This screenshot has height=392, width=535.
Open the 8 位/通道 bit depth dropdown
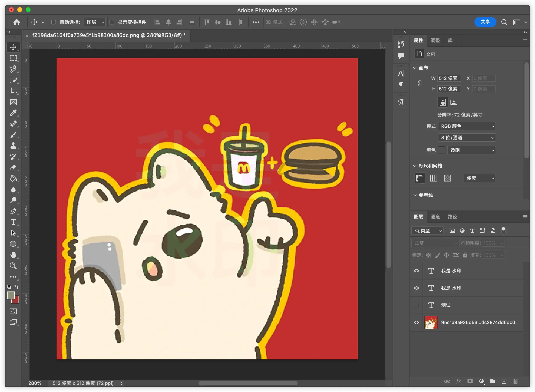tap(467, 138)
